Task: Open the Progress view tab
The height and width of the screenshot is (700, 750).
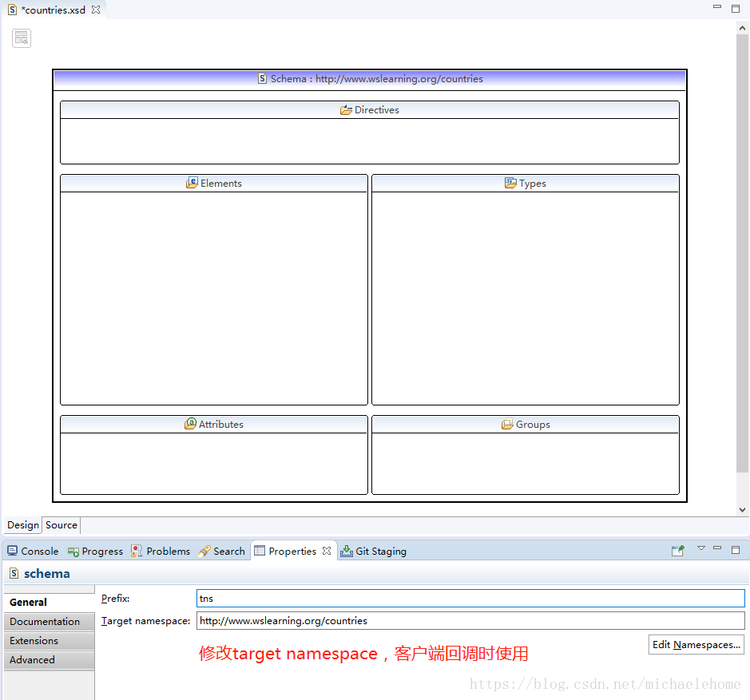Action: tap(95, 552)
